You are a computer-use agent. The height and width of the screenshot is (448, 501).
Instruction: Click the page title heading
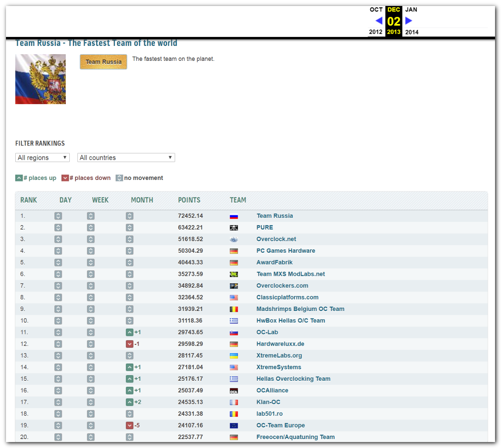[x=96, y=43]
